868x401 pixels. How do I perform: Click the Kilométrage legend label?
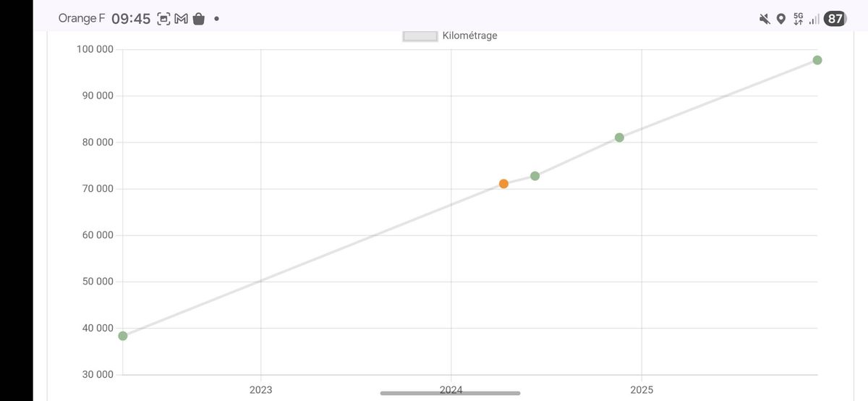[x=469, y=35]
